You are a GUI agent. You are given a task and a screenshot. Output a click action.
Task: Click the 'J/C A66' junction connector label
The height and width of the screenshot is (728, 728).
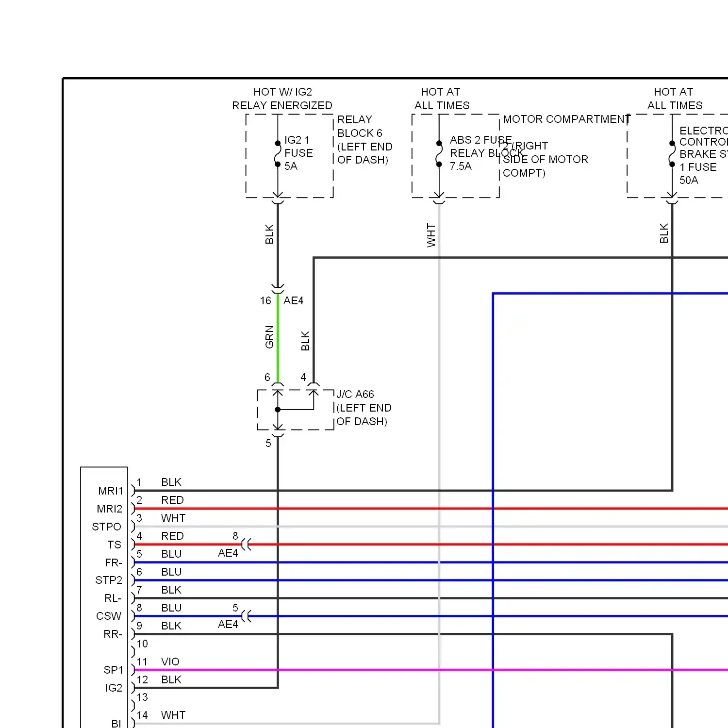[x=355, y=394]
